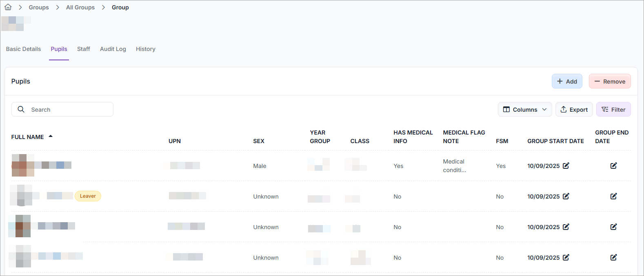Switch to the Basic Details tab

coord(23,49)
